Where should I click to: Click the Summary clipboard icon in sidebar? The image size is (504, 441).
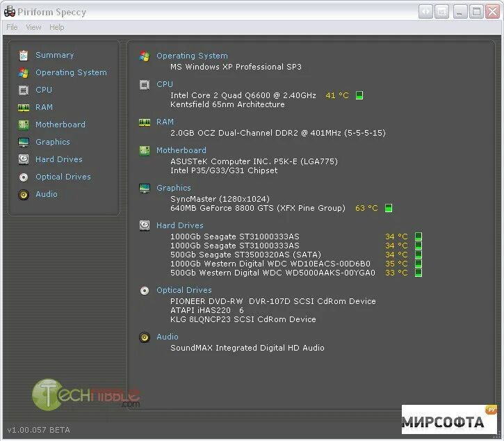pyautogui.click(x=24, y=56)
